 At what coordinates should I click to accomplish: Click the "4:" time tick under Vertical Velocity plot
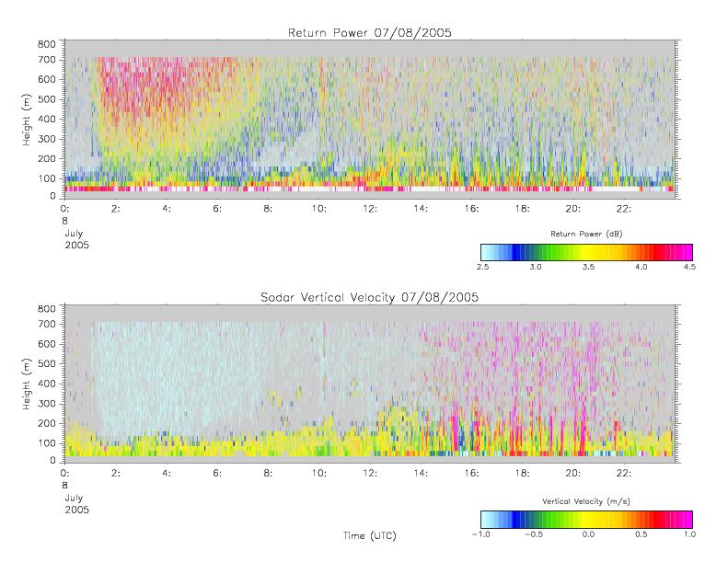coord(167,473)
